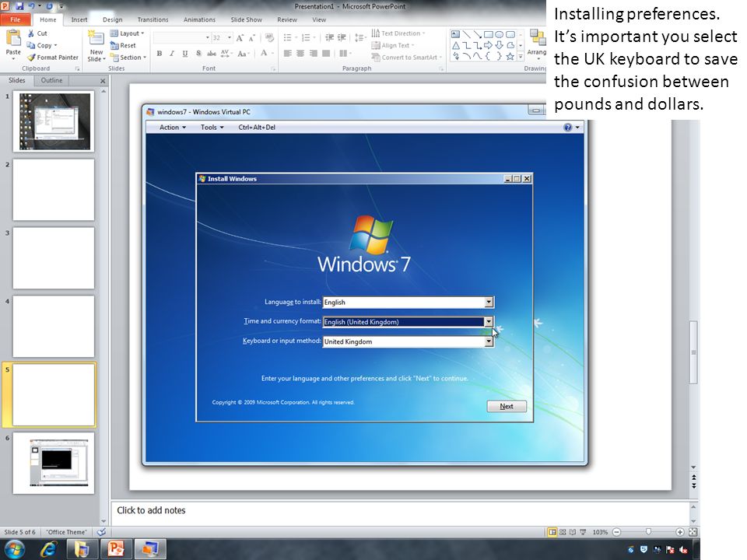747x560 pixels.
Task: Select the 5-point star shape
Action: point(510,56)
